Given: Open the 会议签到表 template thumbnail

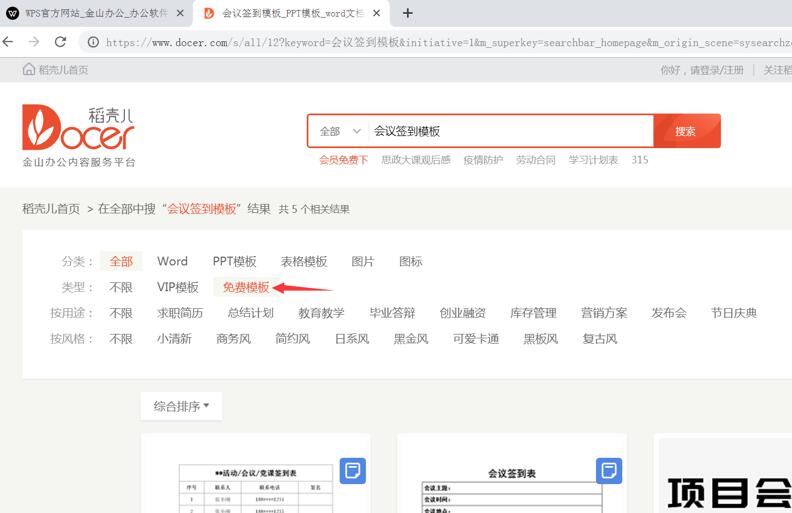Looking at the screenshot, I should pos(512,474).
